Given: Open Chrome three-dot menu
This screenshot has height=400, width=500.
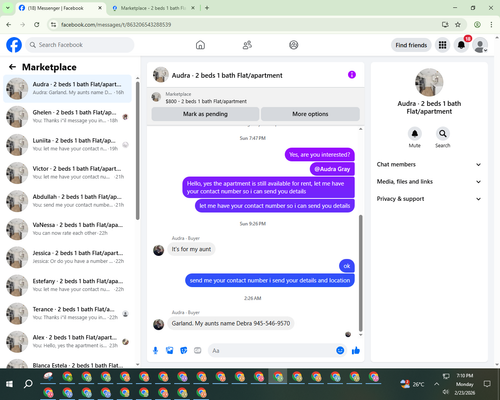Looking at the screenshot, I should click(x=491, y=25).
